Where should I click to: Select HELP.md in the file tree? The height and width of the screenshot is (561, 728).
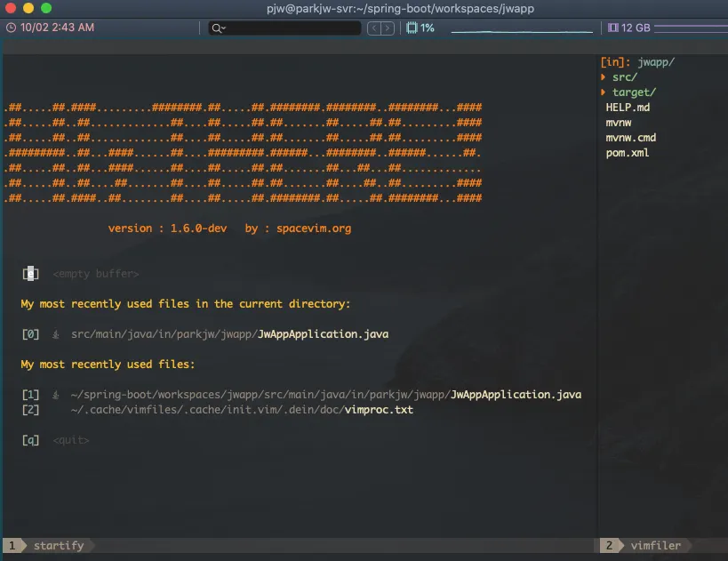(x=628, y=108)
